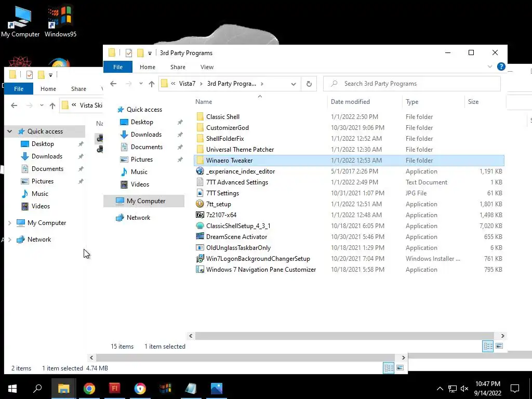
Task: Click Search 3rd Party Programs field
Action: tap(411, 84)
